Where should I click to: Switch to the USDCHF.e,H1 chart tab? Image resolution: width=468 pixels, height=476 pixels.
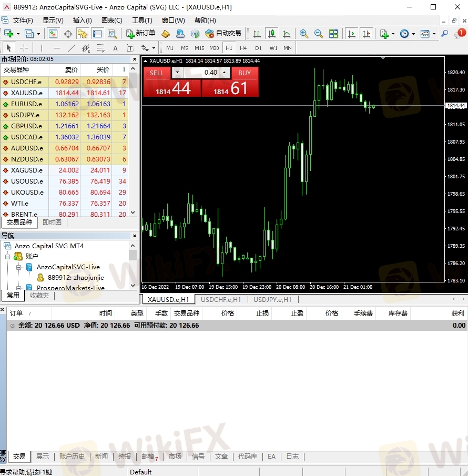221,300
